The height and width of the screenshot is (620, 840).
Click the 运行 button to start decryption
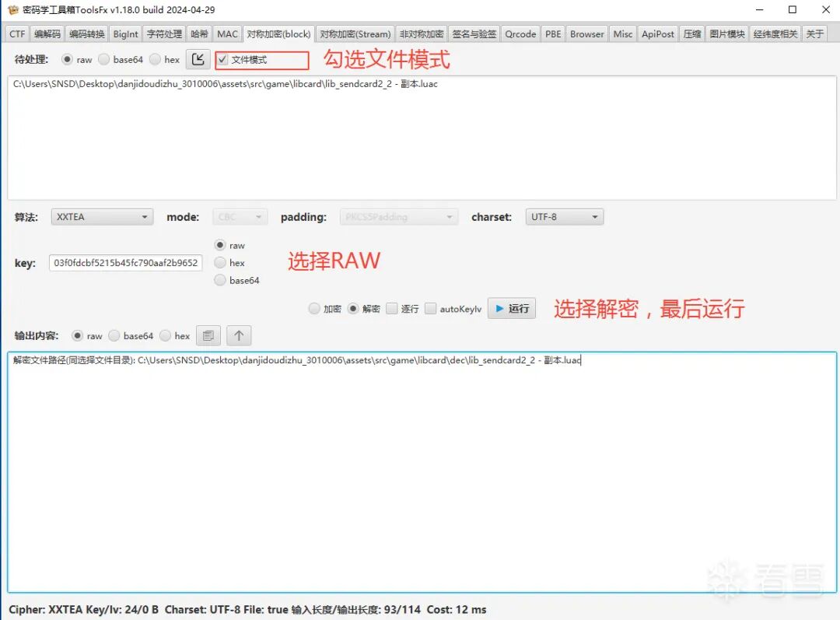coord(511,308)
